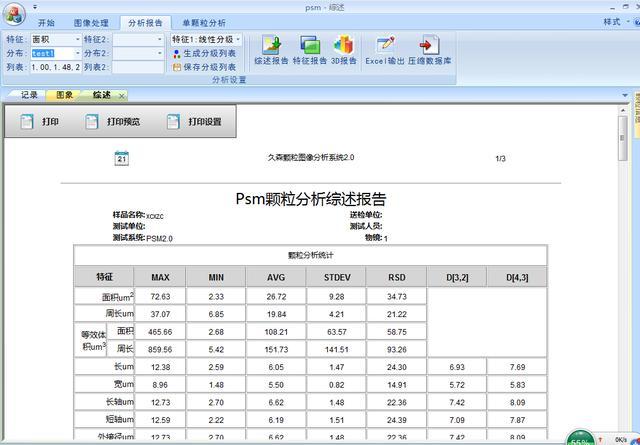This screenshot has height=445, width=640.
Task: Expand the empty 分布2 dropdown
Action: pyautogui.click(x=160, y=53)
